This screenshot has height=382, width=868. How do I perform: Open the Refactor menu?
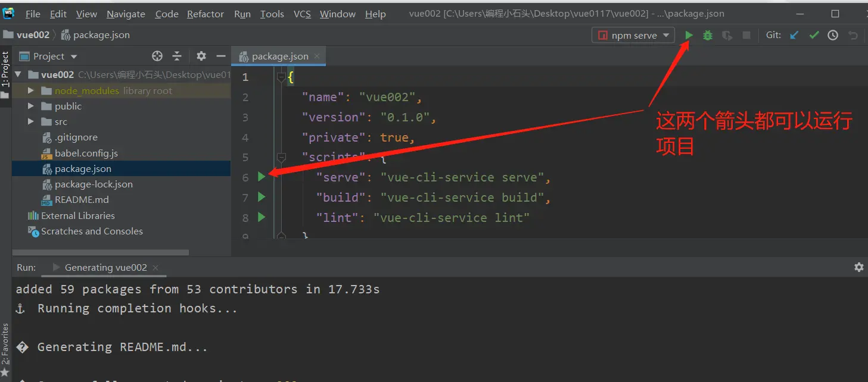click(206, 14)
